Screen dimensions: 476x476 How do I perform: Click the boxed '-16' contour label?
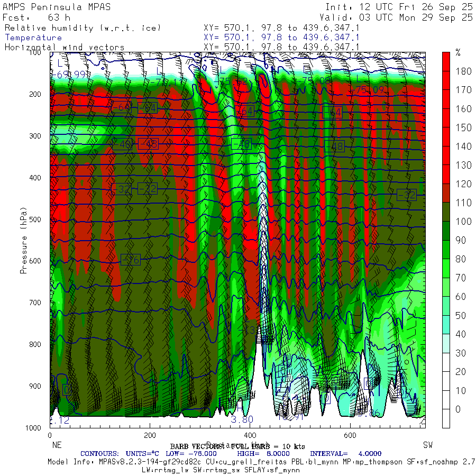[131, 260]
